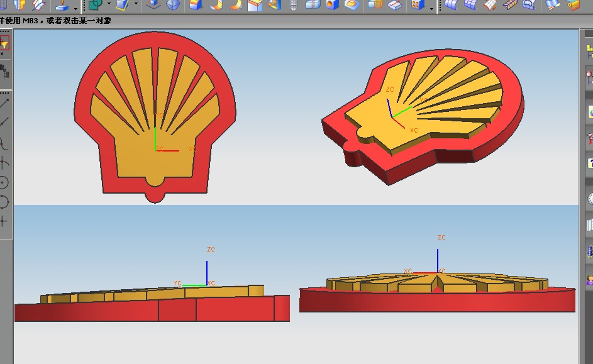This screenshot has width=593, height=364.
Task: Select the flat plate with red line icon
Action: tap(395, 4)
